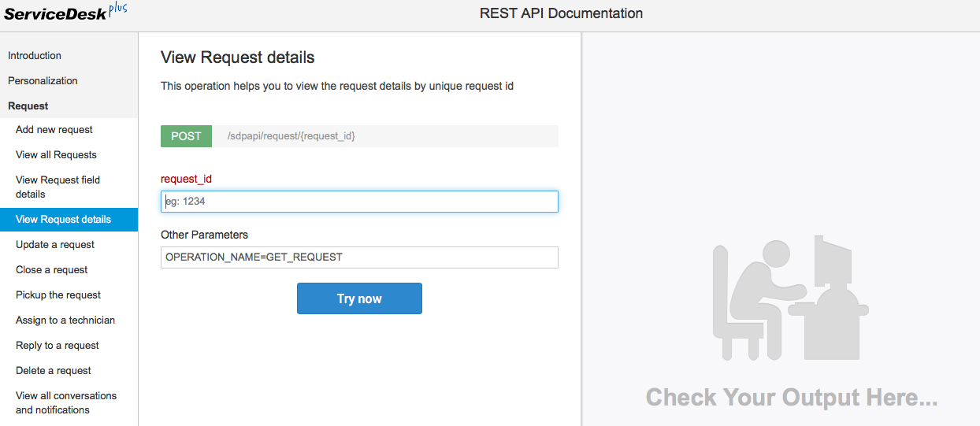The height and width of the screenshot is (426, 980).
Task: Go to Personalization in the sidebar
Action: click(43, 81)
